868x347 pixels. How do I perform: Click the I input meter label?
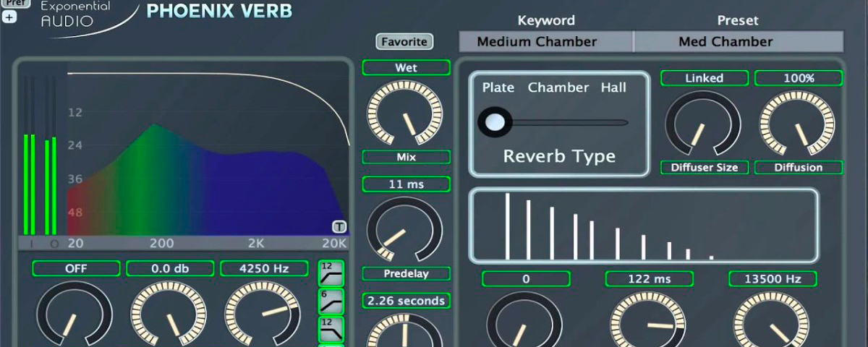31,244
